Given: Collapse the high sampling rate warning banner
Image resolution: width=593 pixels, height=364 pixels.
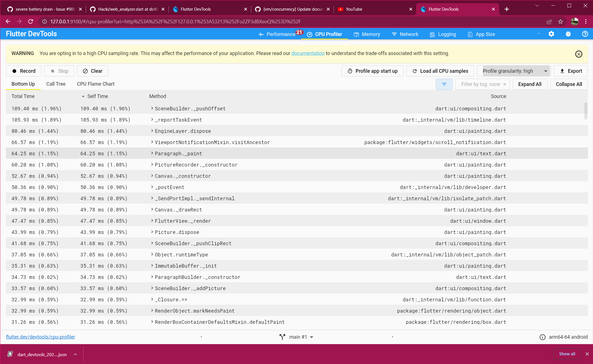Looking at the screenshot, I should pos(578,54).
